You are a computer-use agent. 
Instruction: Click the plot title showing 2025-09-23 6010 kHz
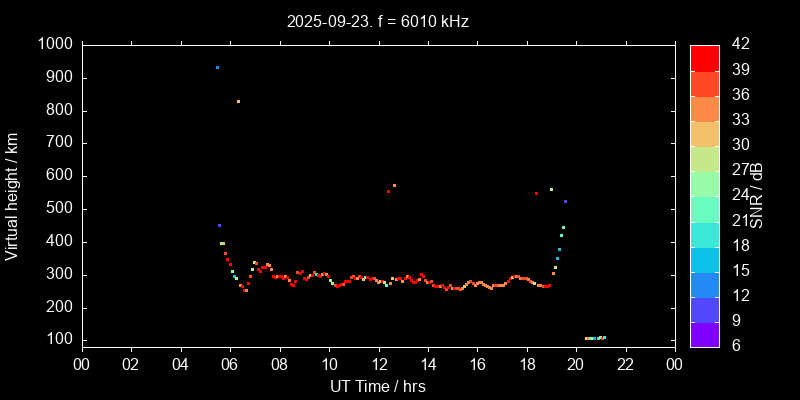coord(377,21)
